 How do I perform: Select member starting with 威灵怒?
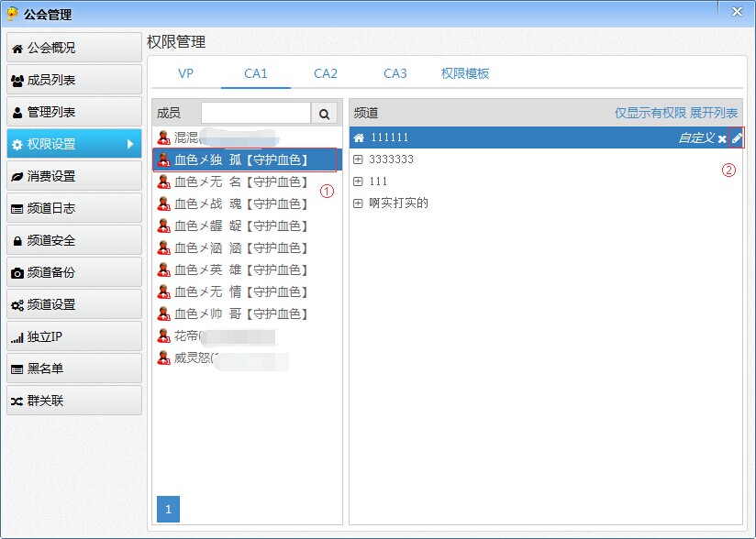247,357
